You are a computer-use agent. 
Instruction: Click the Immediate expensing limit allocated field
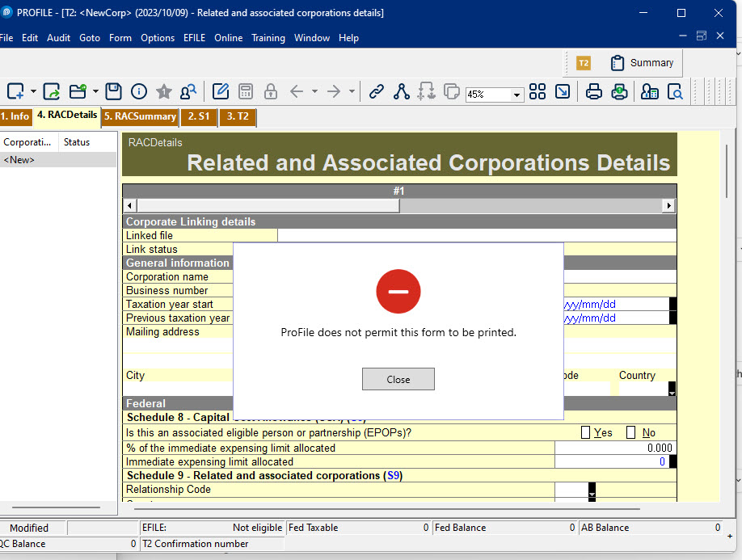[x=612, y=461]
